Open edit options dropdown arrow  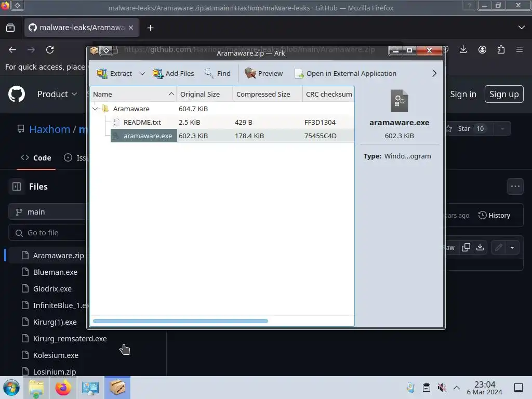pyautogui.click(x=512, y=247)
